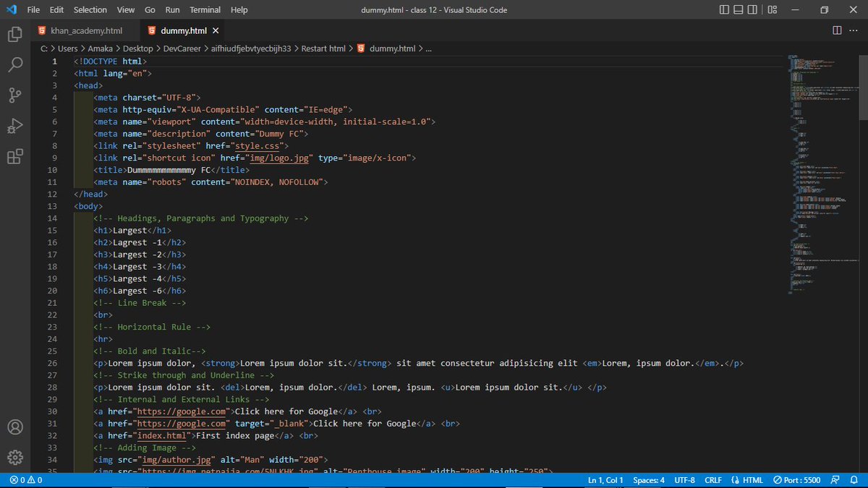
Task: Toggle the secondary side bar layout icon
Action: click(754, 10)
